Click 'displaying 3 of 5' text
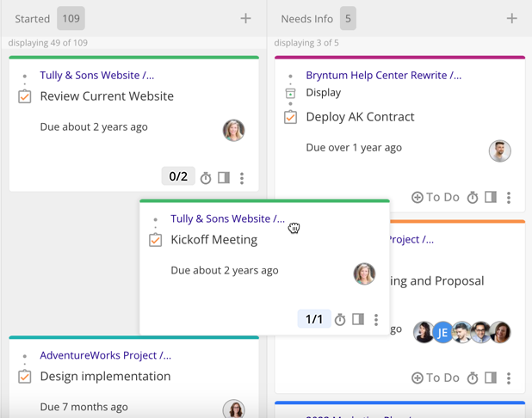The image size is (532, 418). click(306, 43)
